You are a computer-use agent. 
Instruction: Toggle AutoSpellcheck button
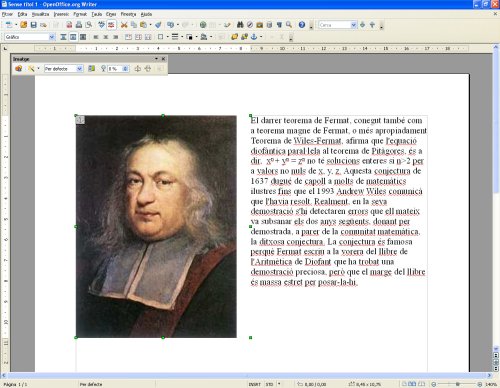pyautogui.click(x=111, y=25)
